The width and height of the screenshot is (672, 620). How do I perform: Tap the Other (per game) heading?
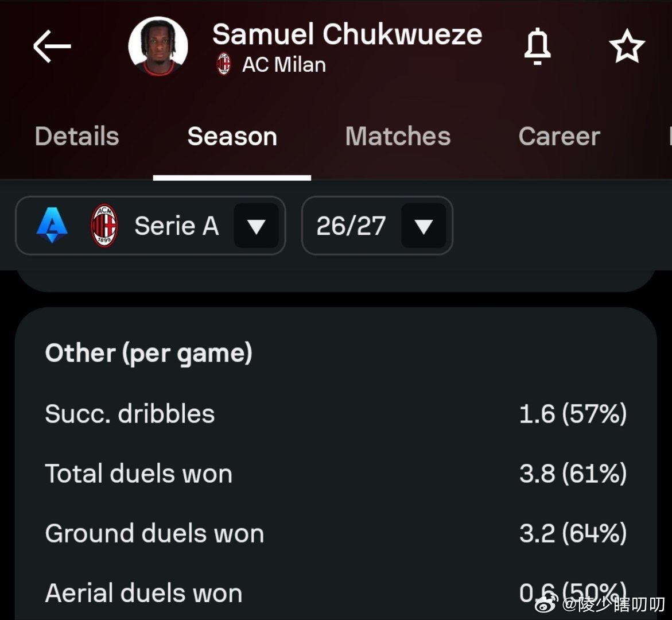coord(148,353)
